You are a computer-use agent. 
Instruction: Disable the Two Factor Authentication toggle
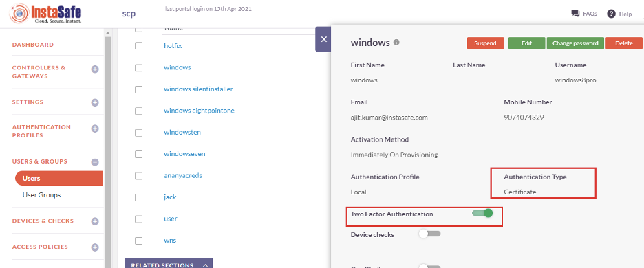click(482, 213)
